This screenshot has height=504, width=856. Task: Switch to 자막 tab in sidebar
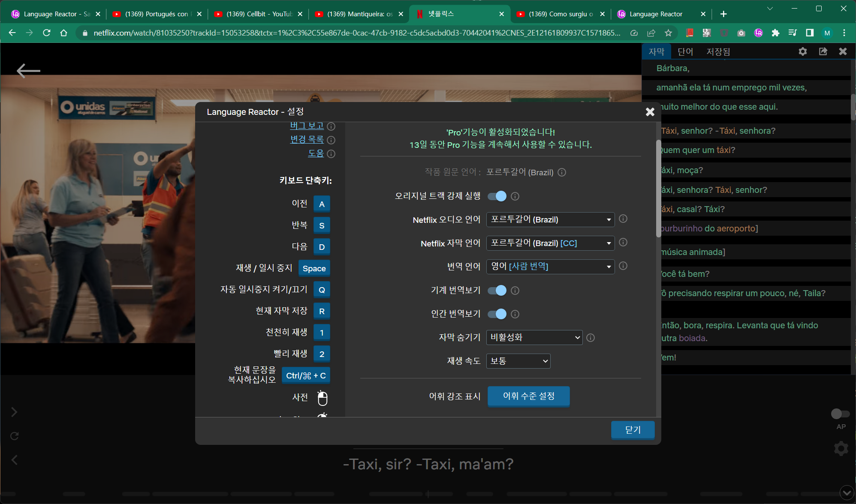click(657, 51)
